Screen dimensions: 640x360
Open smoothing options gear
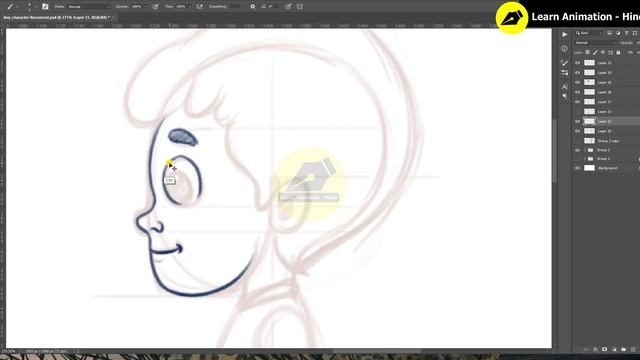pyautogui.click(x=253, y=7)
